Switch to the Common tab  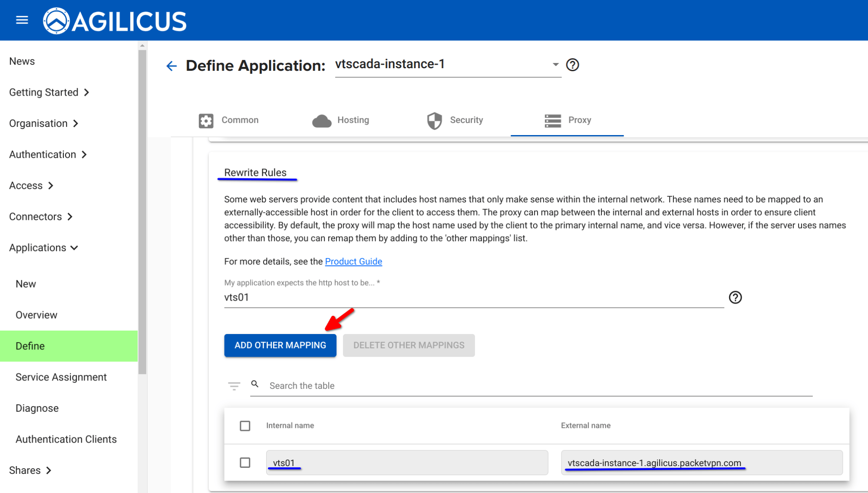pos(229,120)
